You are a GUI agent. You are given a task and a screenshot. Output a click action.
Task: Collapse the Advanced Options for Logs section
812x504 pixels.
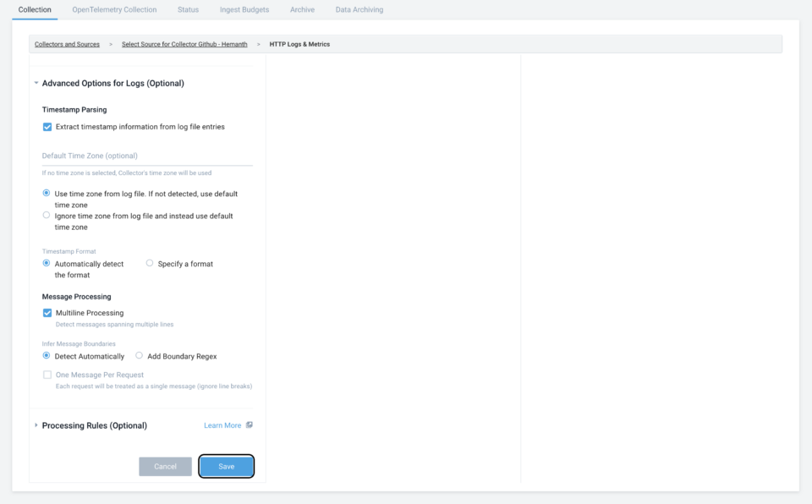coord(36,83)
